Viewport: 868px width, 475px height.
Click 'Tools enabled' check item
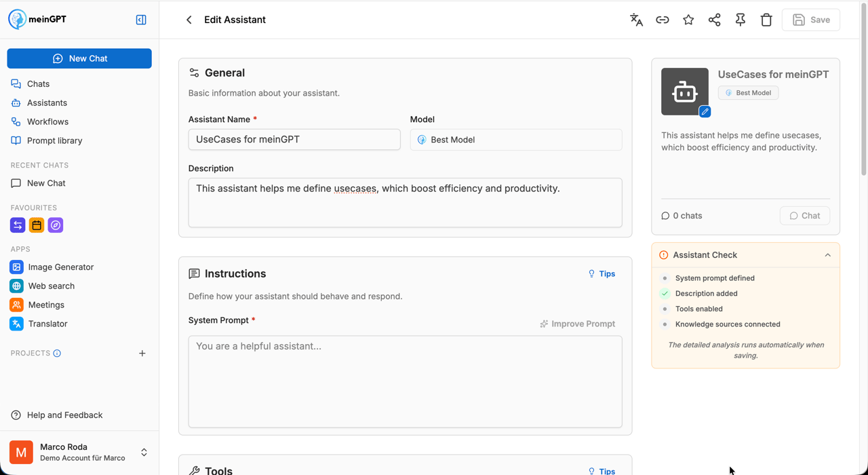[x=692, y=309]
